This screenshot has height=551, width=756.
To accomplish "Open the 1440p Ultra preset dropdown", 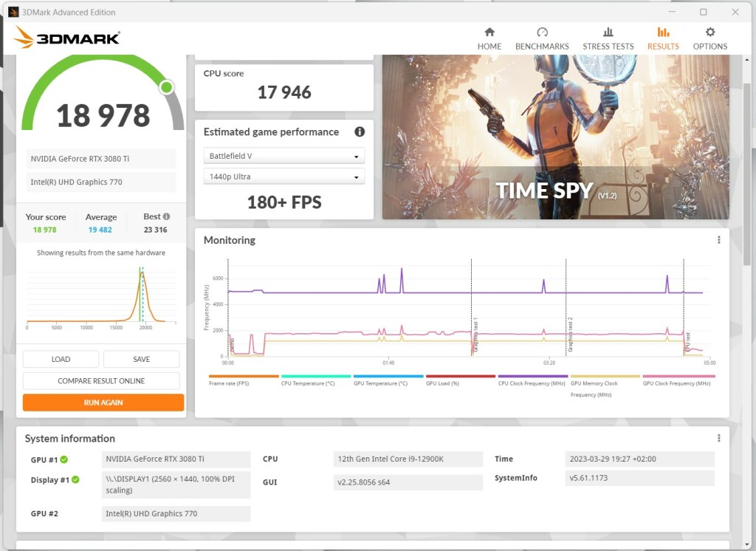I will coord(283,176).
